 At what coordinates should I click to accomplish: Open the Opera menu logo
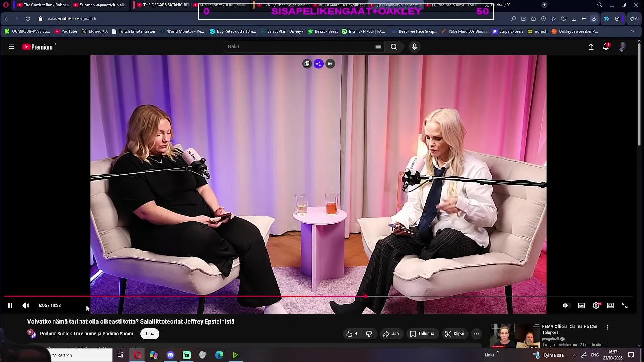point(6,5)
